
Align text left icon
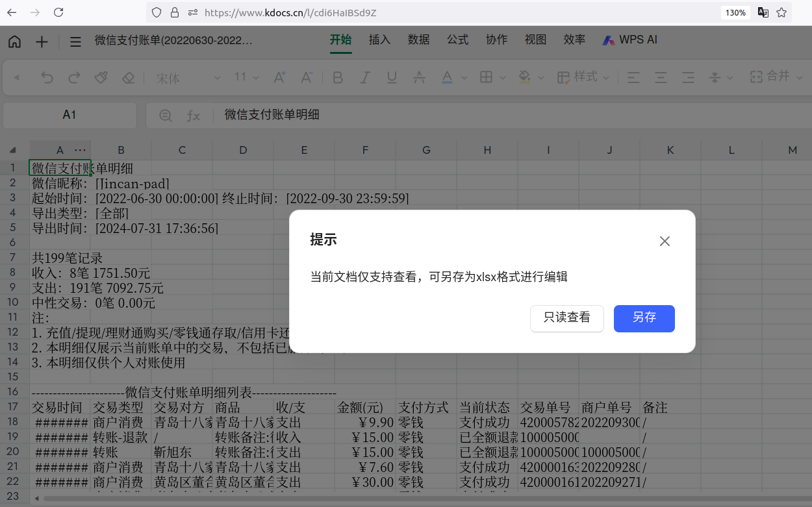(633, 77)
